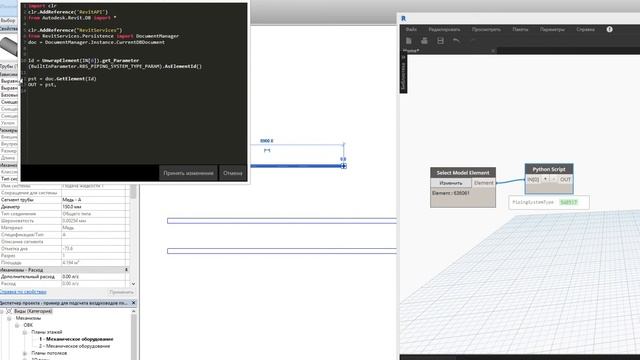Click the green element ID in output preview
This screenshot has height=360, width=640.
pos(569,202)
